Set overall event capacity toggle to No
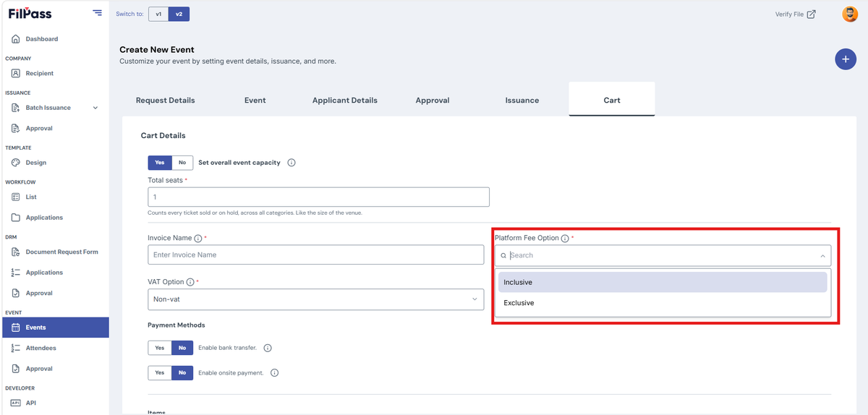 pyautogui.click(x=182, y=163)
